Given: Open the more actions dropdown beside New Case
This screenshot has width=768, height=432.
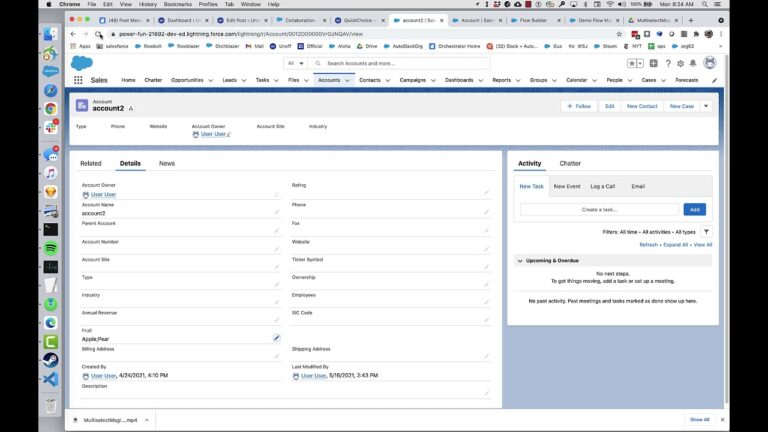Looking at the screenshot, I should click(x=706, y=106).
